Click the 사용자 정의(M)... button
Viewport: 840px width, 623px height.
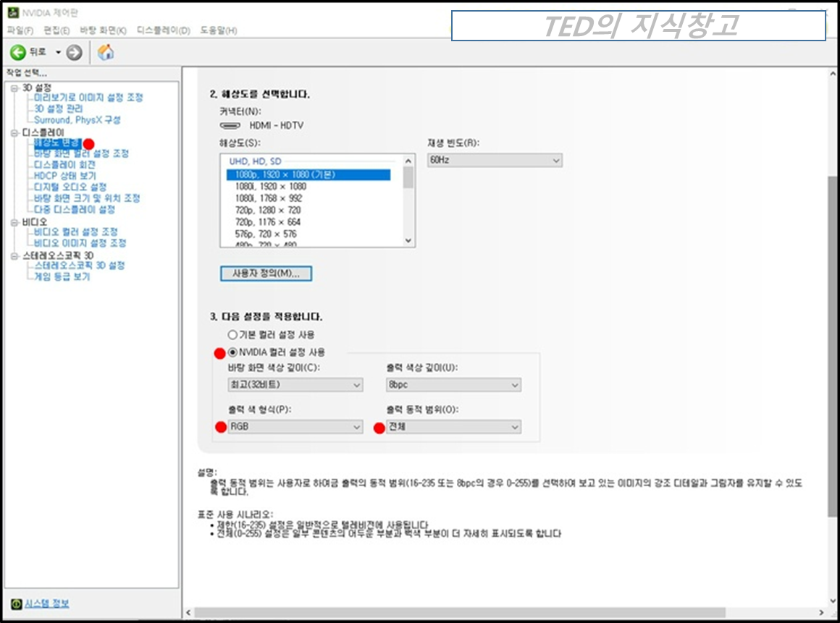[266, 274]
